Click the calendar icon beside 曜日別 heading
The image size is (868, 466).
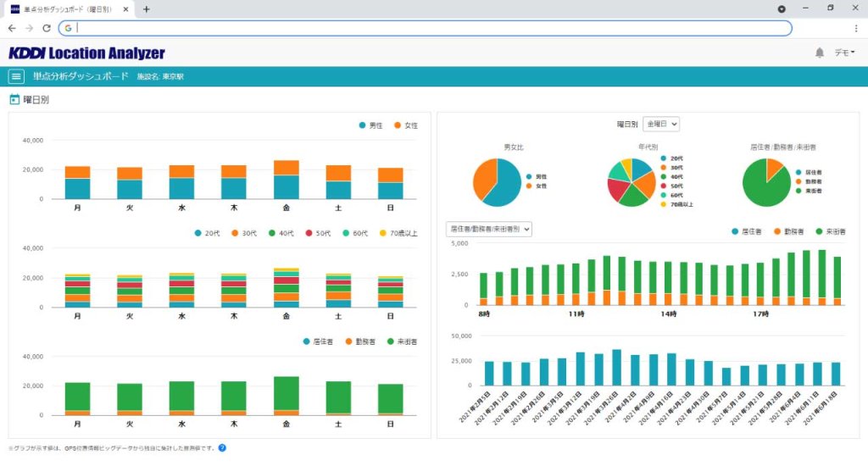[x=14, y=100]
